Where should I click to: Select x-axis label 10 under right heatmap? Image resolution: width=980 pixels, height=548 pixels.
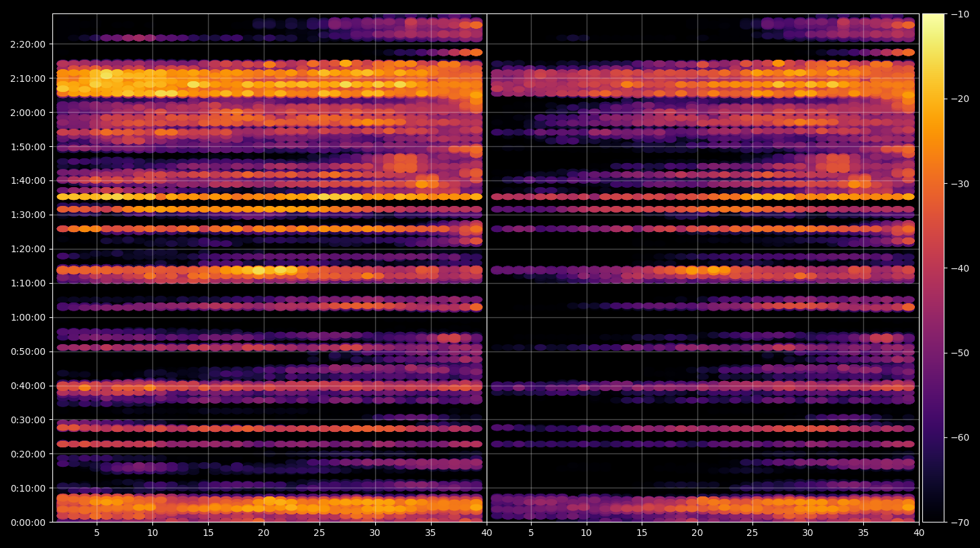(x=586, y=533)
